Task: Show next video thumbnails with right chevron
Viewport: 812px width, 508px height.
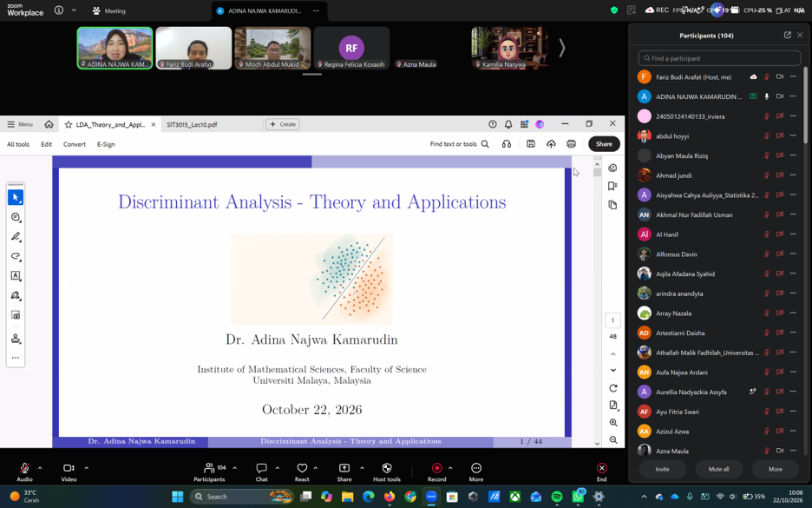Action: [562, 49]
